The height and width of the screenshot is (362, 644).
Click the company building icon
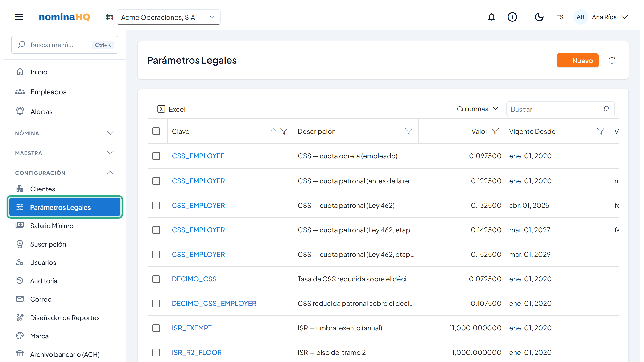coord(109,17)
